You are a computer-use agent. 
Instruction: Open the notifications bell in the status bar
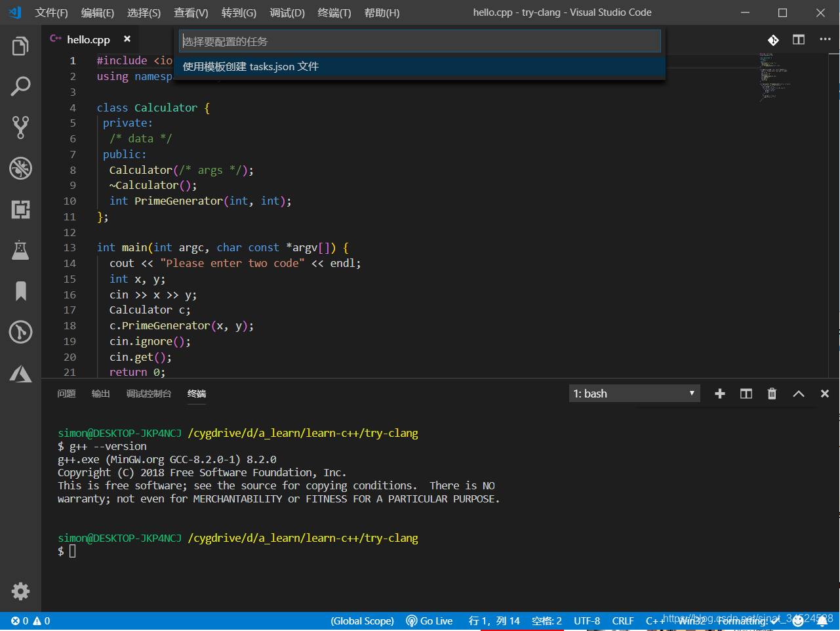(822, 621)
